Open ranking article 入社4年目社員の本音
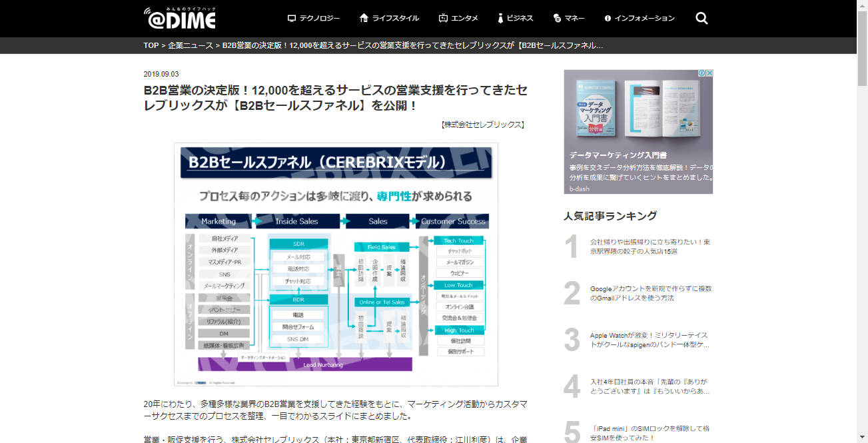The image size is (868, 443). (650, 386)
